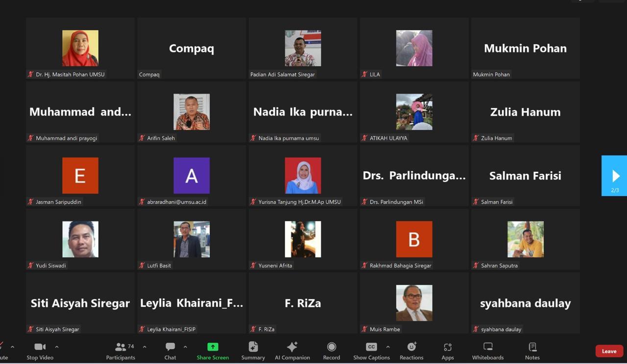Toggle Show Captions on
The width and height of the screenshot is (627, 364).
tap(371, 350)
